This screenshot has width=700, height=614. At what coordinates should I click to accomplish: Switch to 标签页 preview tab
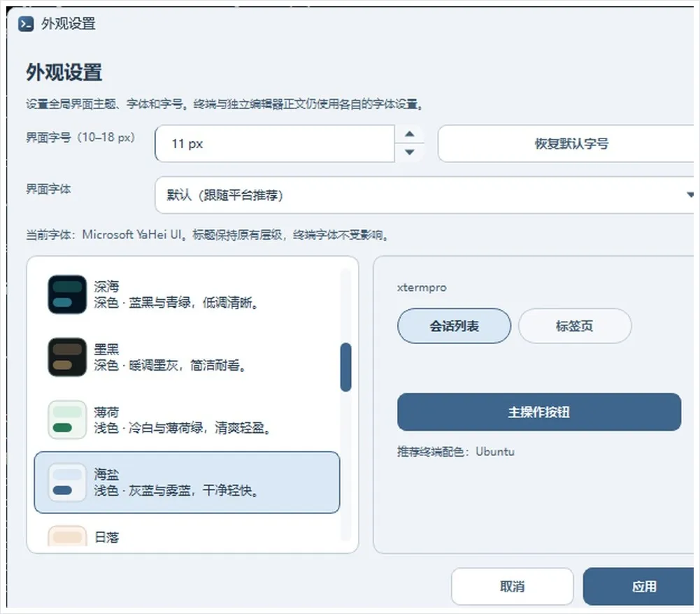pos(575,326)
